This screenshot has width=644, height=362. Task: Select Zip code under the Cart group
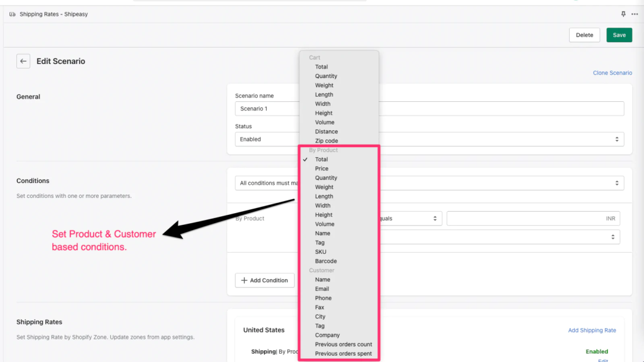tap(326, 141)
